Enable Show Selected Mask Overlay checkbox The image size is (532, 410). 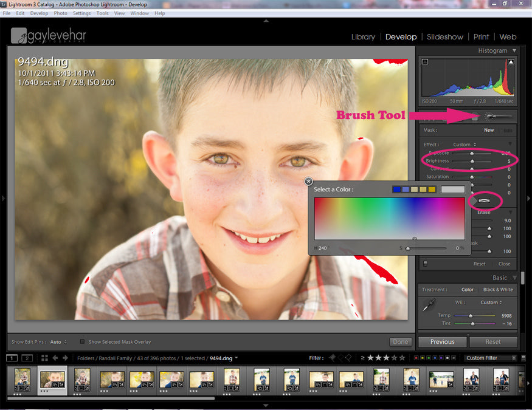pos(83,342)
